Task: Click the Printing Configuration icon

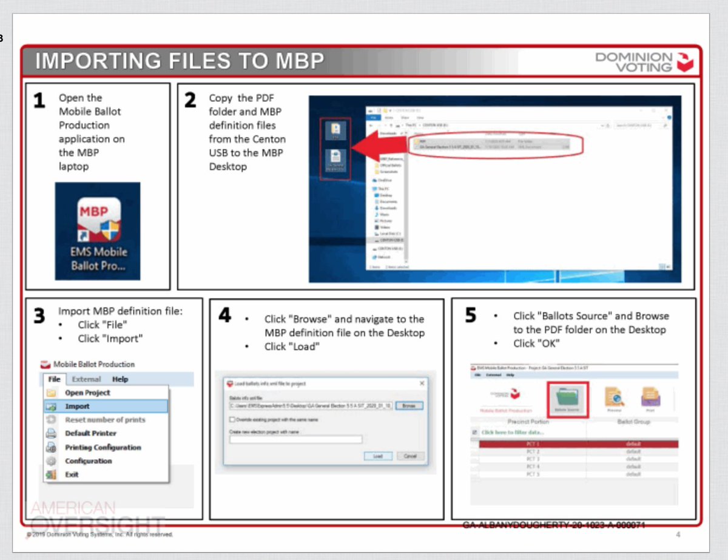Action: (x=52, y=447)
